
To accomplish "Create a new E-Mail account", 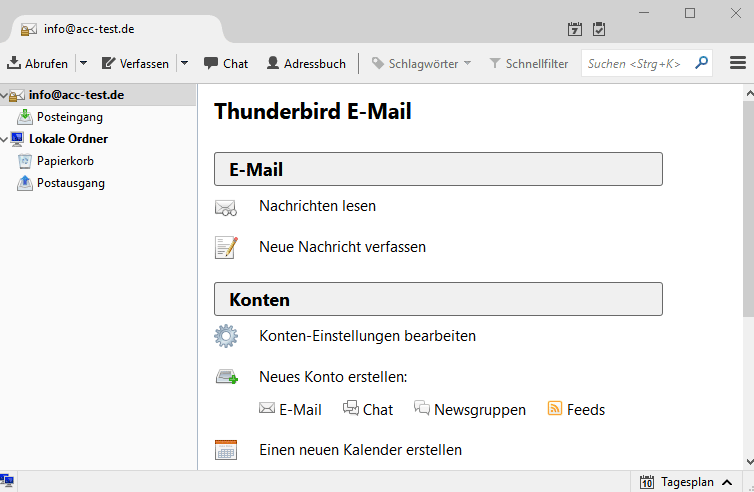I will (x=290, y=409).
